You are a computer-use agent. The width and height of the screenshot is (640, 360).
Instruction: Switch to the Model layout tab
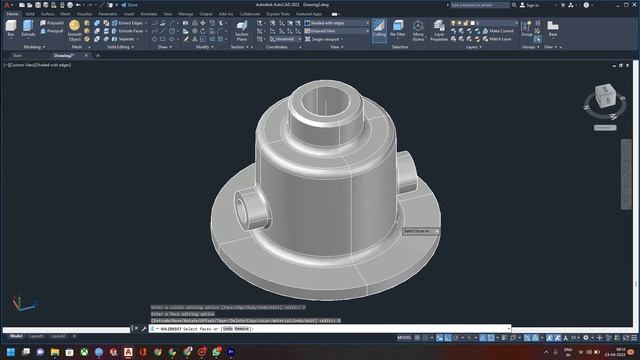pos(16,336)
